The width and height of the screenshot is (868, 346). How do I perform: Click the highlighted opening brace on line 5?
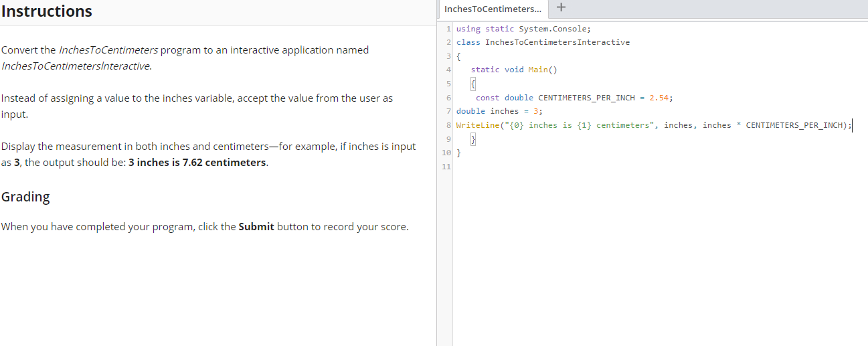[x=473, y=84]
